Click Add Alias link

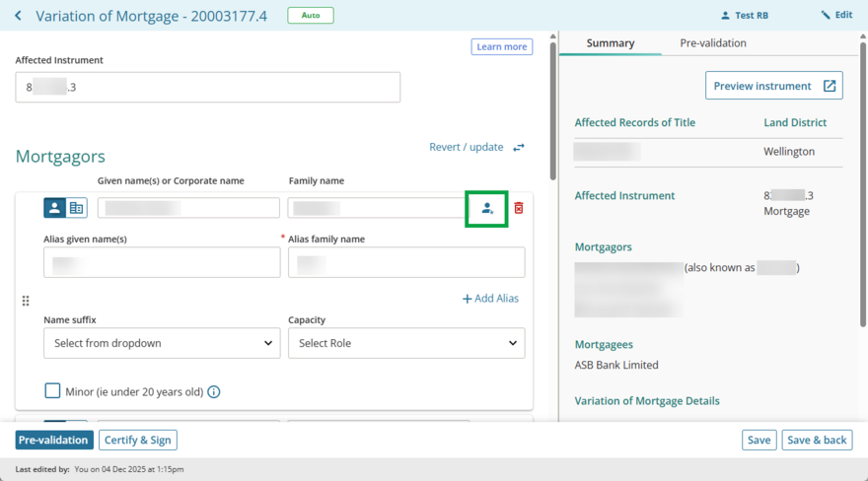490,299
